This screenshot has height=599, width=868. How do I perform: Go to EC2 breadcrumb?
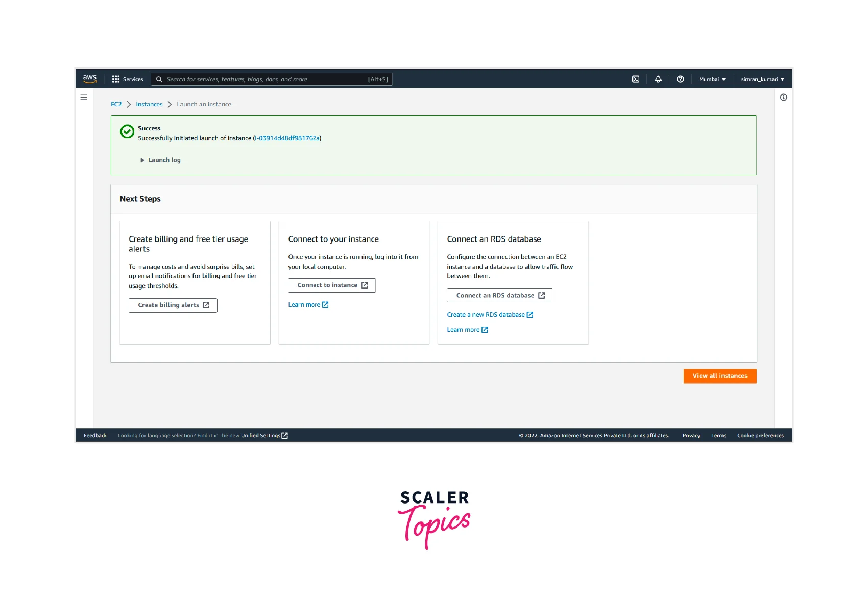click(x=116, y=104)
